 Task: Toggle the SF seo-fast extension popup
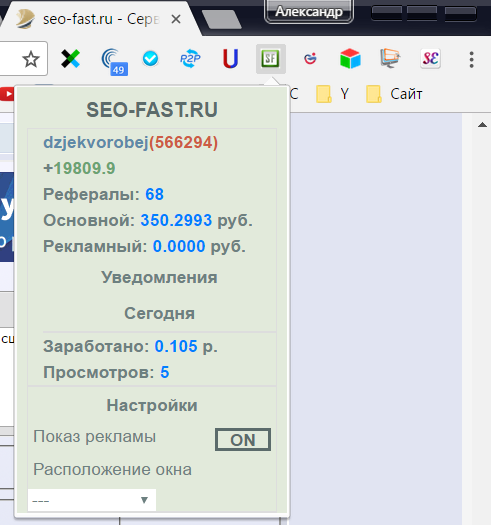pos(271,59)
